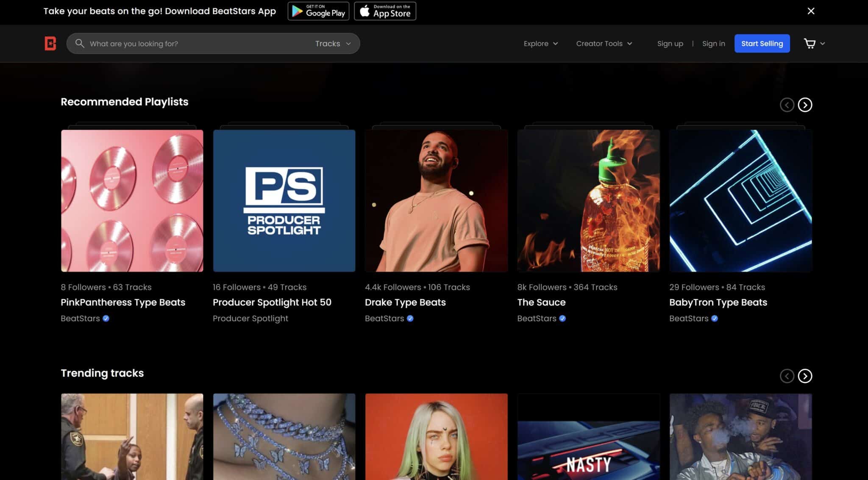
Task: Open BeatStars creator under The Sauce
Action: (537, 319)
